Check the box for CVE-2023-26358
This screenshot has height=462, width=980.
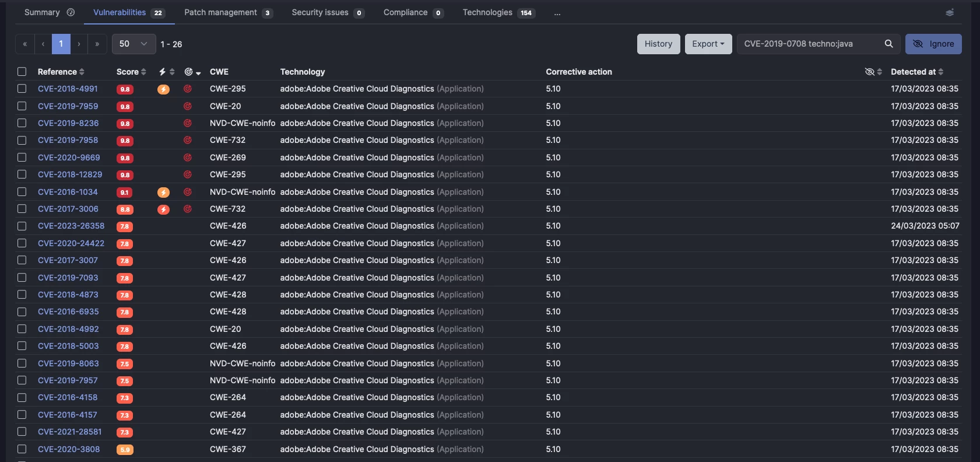click(x=22, y=226)
